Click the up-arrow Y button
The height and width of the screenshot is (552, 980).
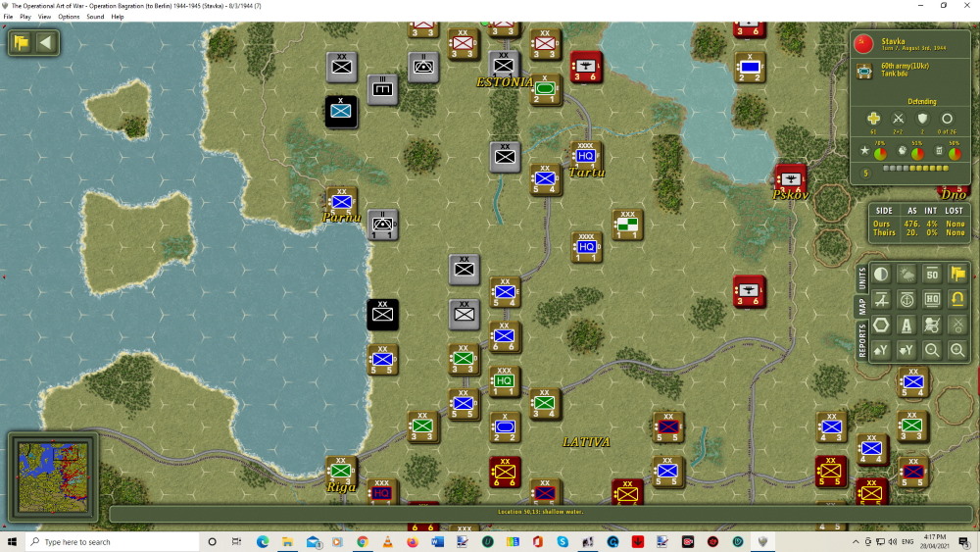(x=881, y=351)
